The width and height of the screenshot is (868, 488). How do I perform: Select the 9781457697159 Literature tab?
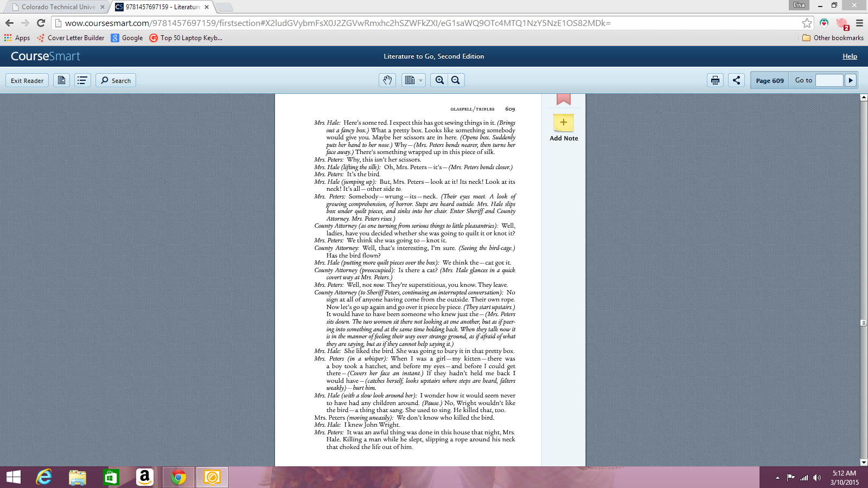(163, 7)
